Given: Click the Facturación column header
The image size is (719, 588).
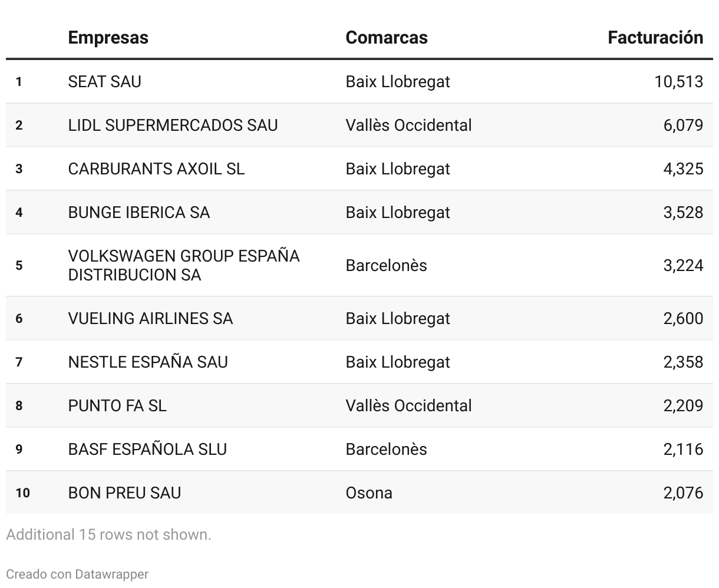Looking at the screenshot, I should tap(655, 38).
